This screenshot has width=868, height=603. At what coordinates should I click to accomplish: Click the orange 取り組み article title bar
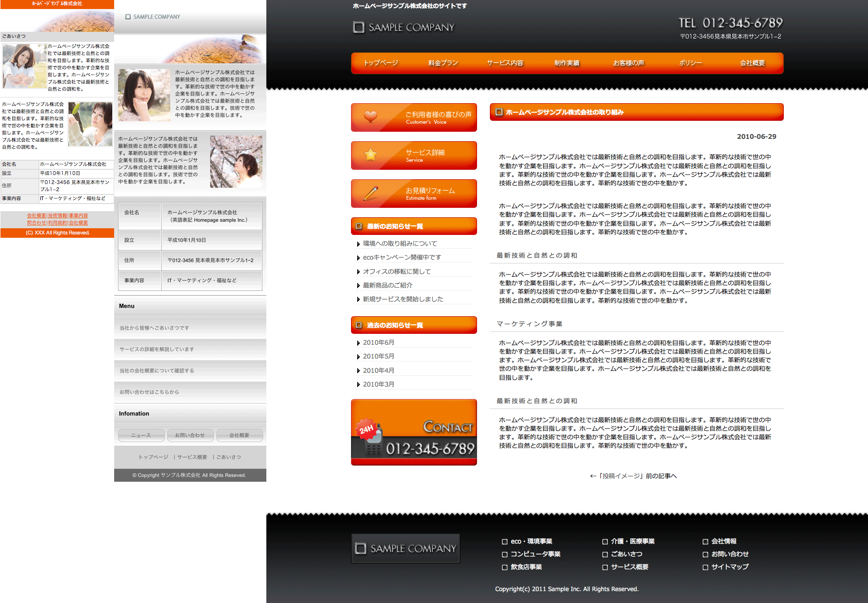tap(636, 112)
